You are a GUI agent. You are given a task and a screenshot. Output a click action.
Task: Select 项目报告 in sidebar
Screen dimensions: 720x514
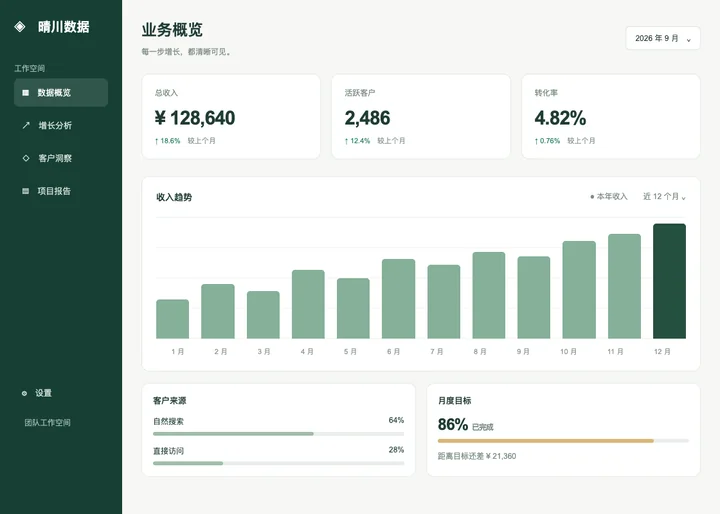click(61, 191)
